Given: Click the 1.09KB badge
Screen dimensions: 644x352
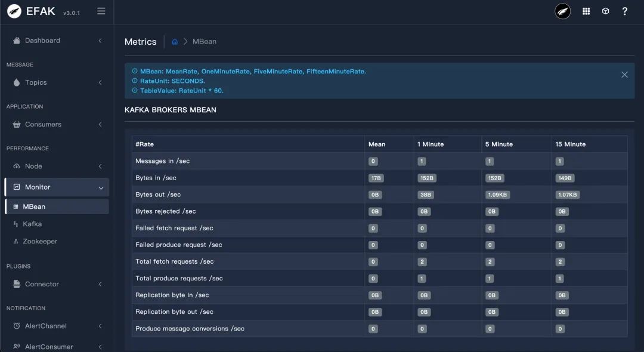Looking at the screenshot, I should coord(497,194).
